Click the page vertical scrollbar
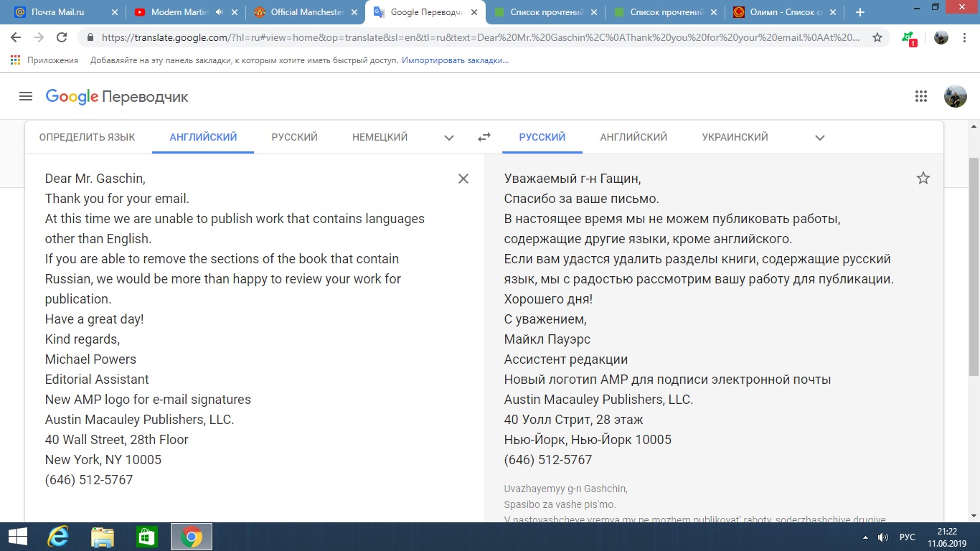This screenshot has height=551, width=980. tap(974, 265)
